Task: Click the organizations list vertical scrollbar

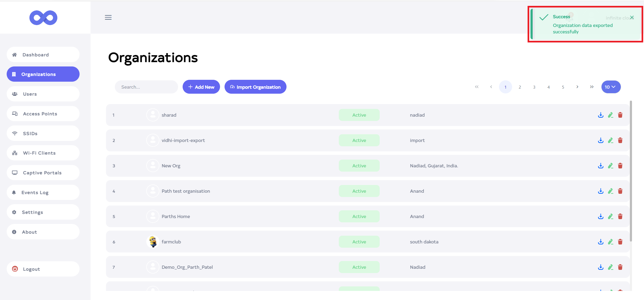Action: (x=631, y=171)
